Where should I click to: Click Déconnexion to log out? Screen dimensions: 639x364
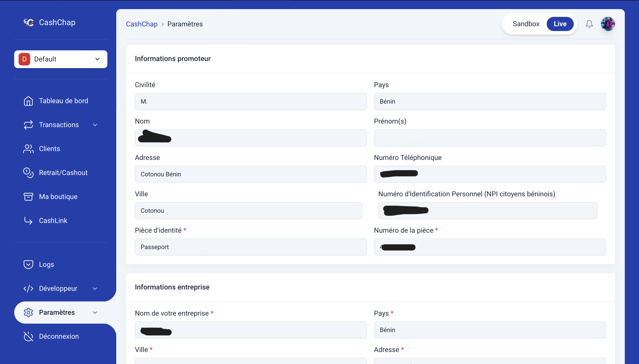point(59,336)
